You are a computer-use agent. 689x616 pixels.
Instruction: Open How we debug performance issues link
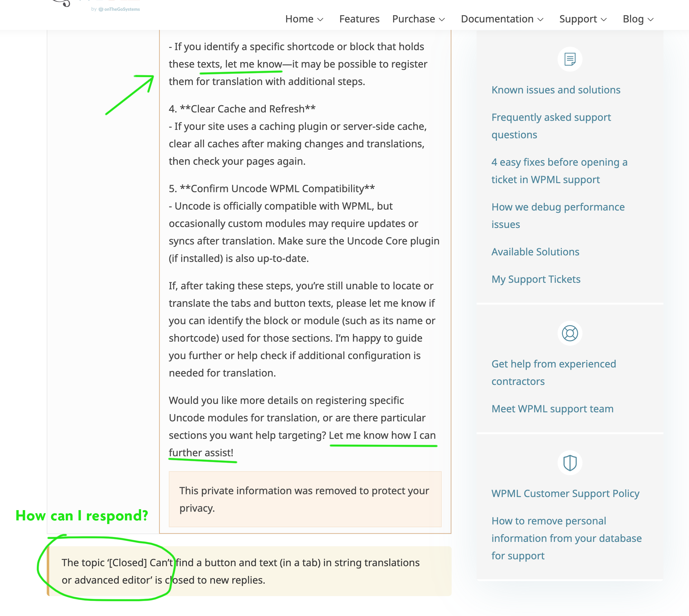pos(558,216)
